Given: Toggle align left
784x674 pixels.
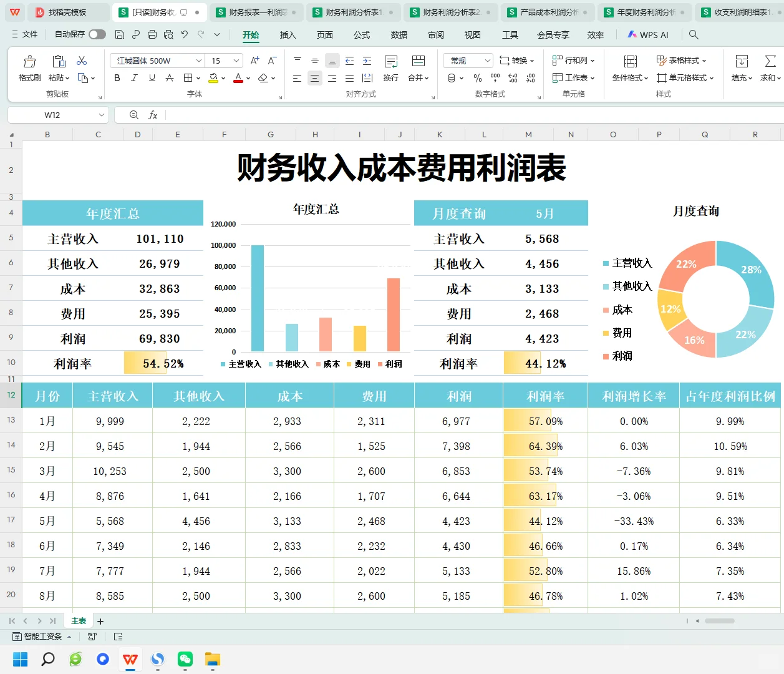Looking at the screenshot, I should coord(297,78).
